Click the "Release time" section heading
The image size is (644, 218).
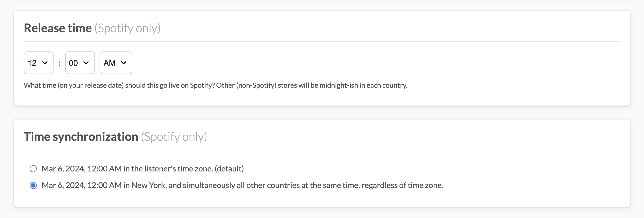coord(58,28)
